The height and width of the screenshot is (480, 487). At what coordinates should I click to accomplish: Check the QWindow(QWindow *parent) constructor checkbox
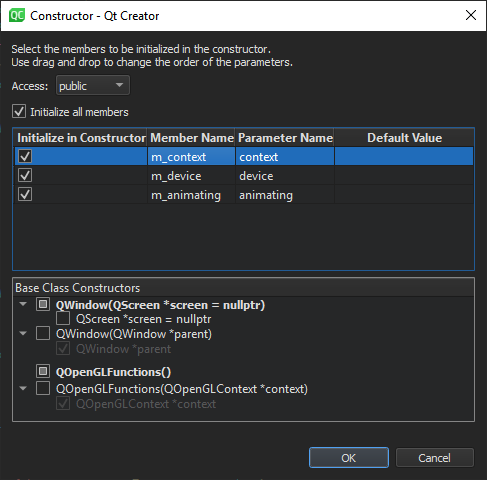click(x=43, y=333)
